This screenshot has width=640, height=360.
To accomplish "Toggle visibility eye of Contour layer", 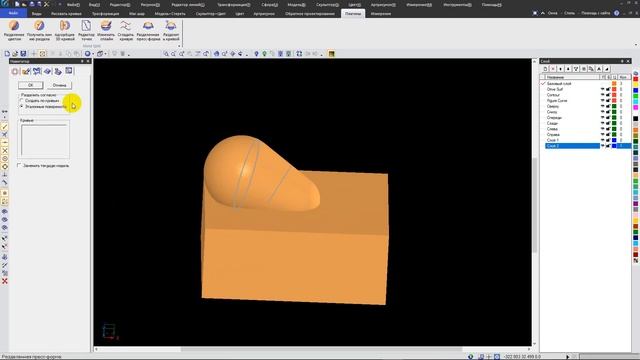I will (x=602, y=95).
